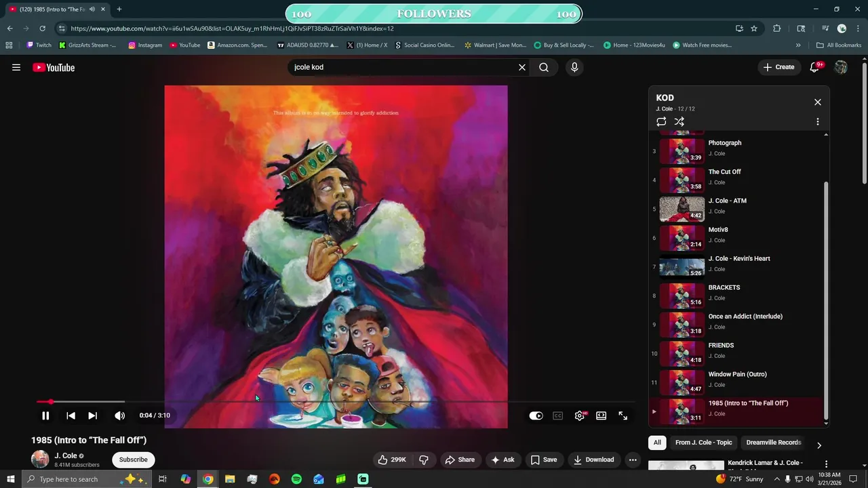Open the Chrome extensions puzzle icon

pos(777,28)
